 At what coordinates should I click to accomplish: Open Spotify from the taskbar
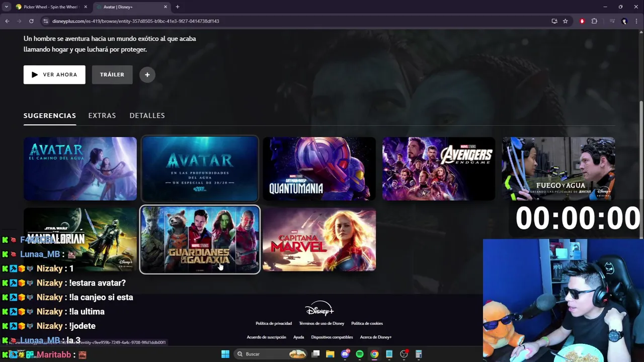point(360,354)
